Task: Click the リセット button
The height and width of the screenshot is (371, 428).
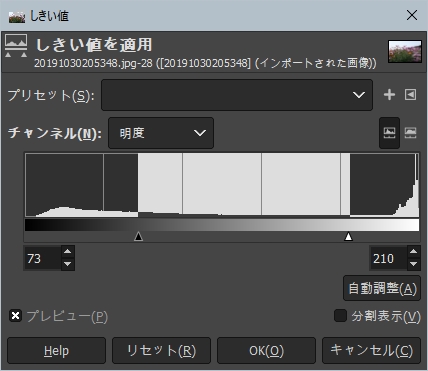Action: tap(161, 351)
